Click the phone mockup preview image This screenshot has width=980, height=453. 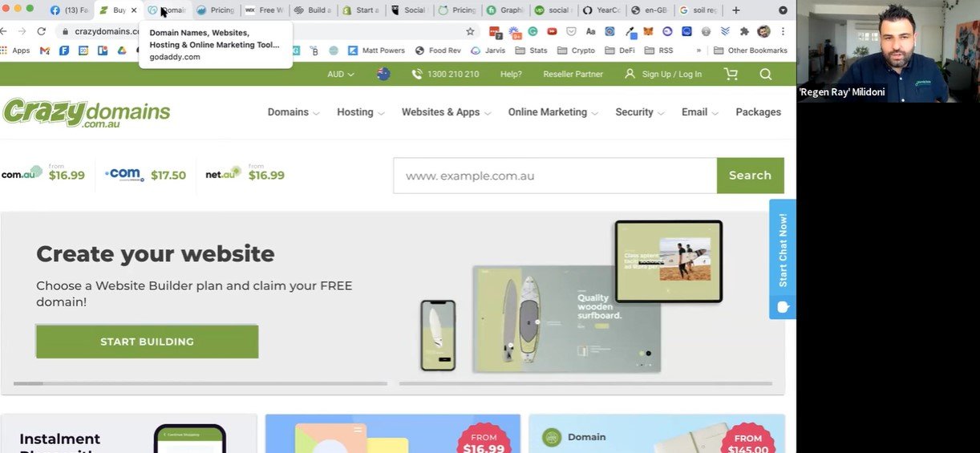[438, 335]
